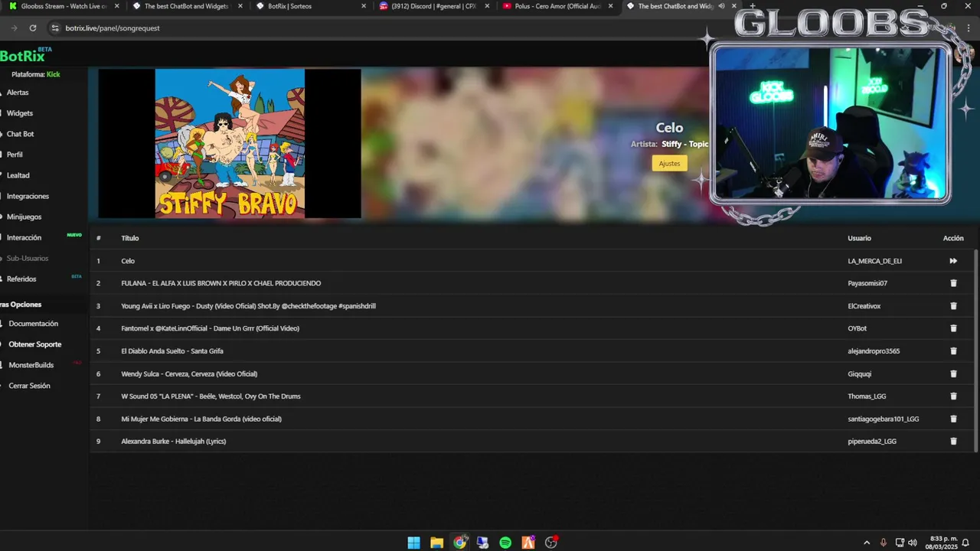Open Minijuegos in the sidebar
This screenshot has width=980, height=551.
(x=24, y=217)
